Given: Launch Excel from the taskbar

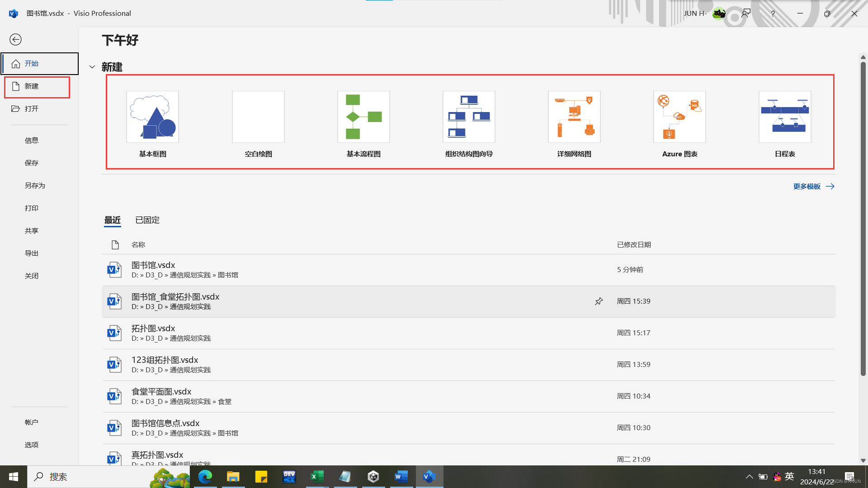Looking at the screenshot, I should pyautogui.click(x=317, y=477).
